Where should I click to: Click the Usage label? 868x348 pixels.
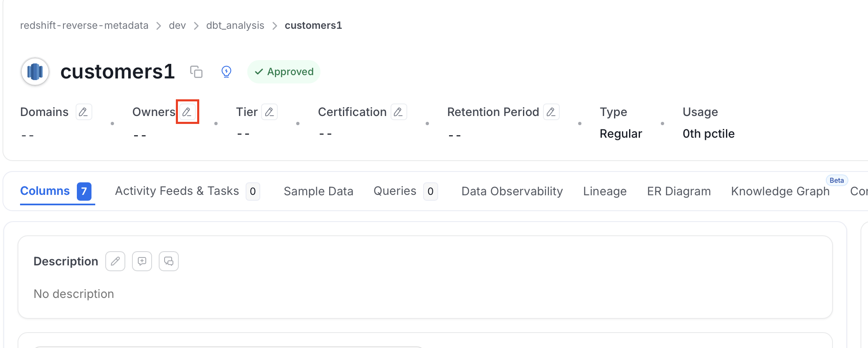[x=700, y=112]
